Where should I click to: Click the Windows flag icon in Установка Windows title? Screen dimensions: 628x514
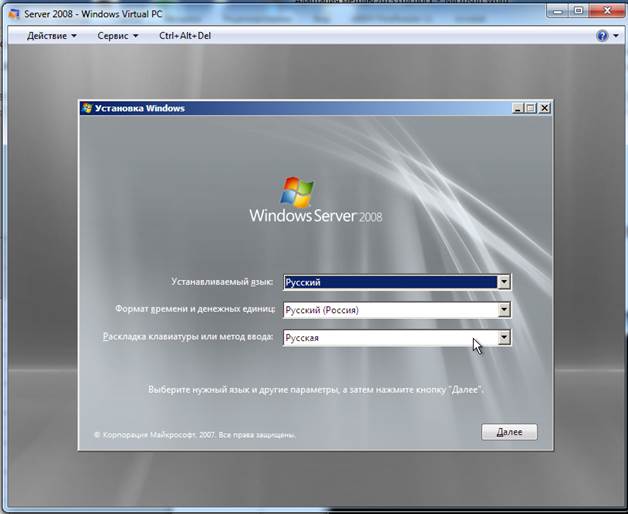tap(87, 108)
